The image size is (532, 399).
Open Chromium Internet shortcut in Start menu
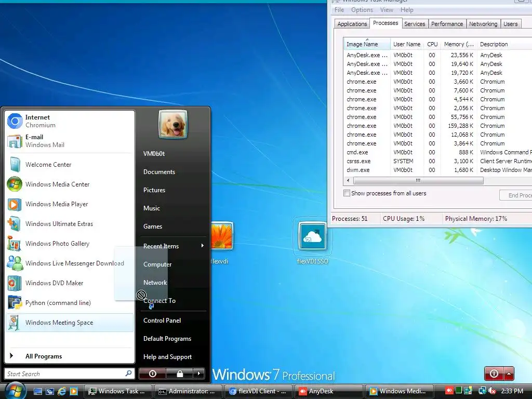(70, 121)
